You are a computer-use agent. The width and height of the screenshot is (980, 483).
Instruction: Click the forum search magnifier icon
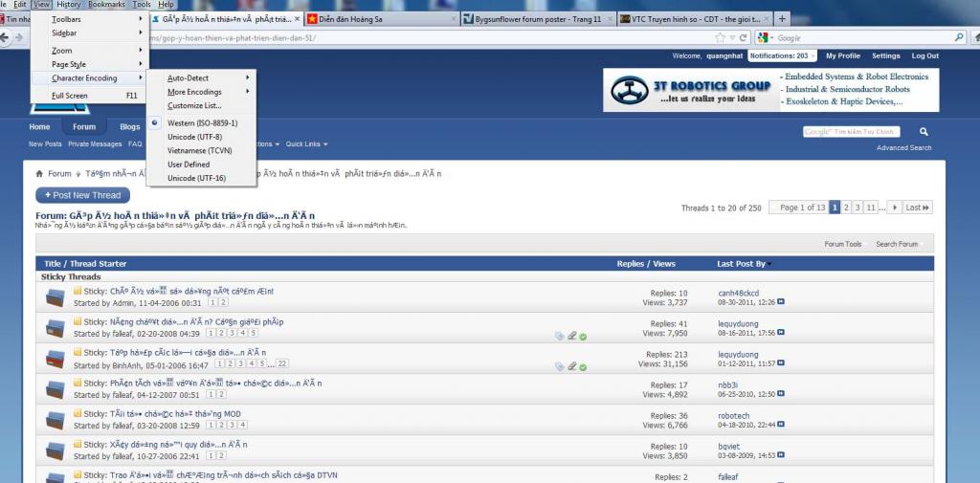(x=924, y=132)
